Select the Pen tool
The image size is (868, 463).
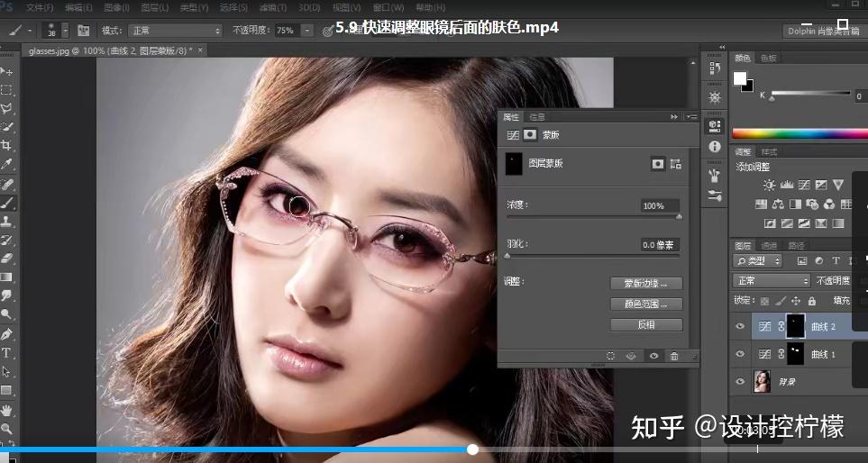[6, 335]
